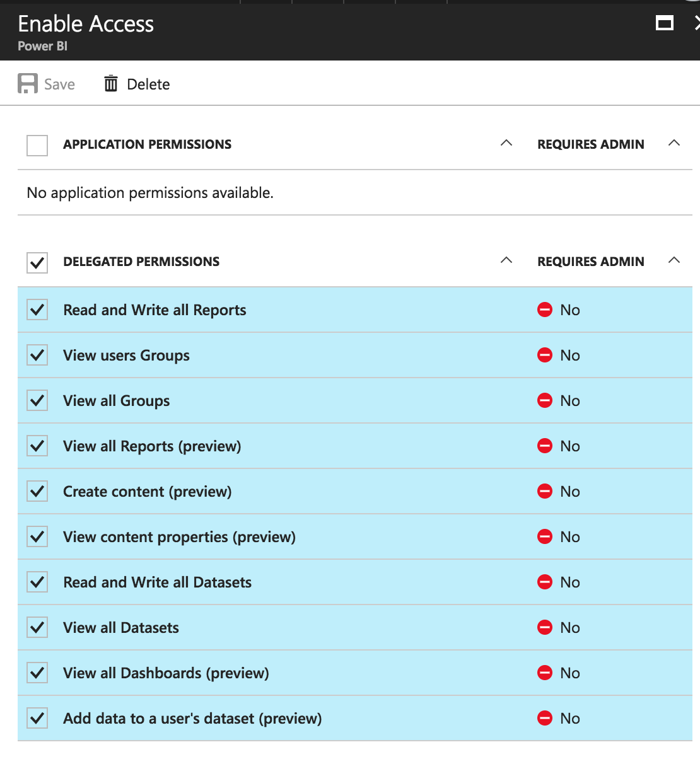
Task: Click red icon in View all Reports (preview) row
Action: point(545,446)
